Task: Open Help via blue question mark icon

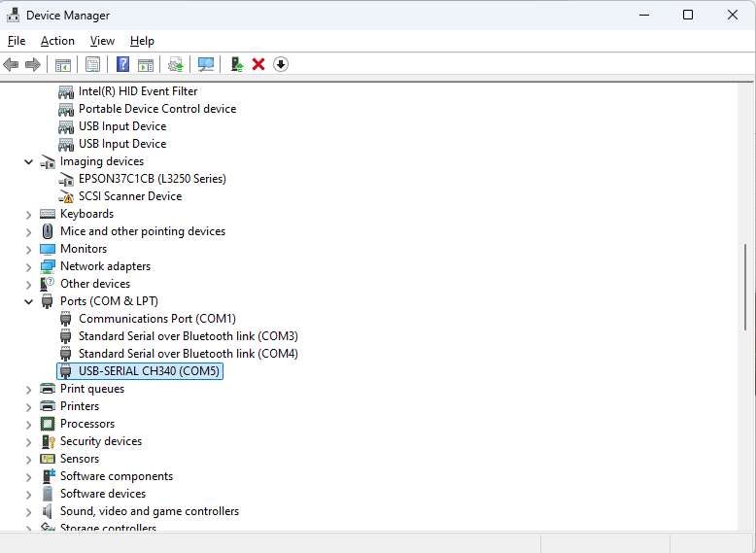Action: [x=123, y=64]
